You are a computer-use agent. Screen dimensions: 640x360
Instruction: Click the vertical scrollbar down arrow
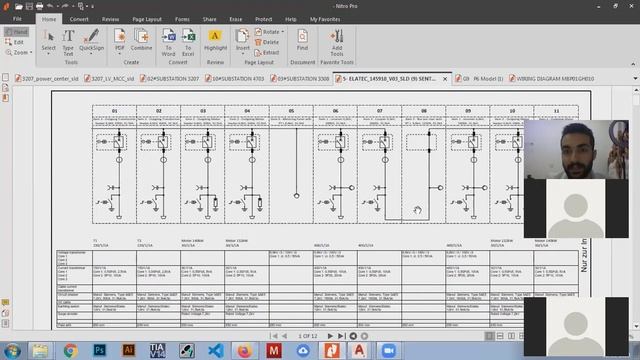coord(636,326)
